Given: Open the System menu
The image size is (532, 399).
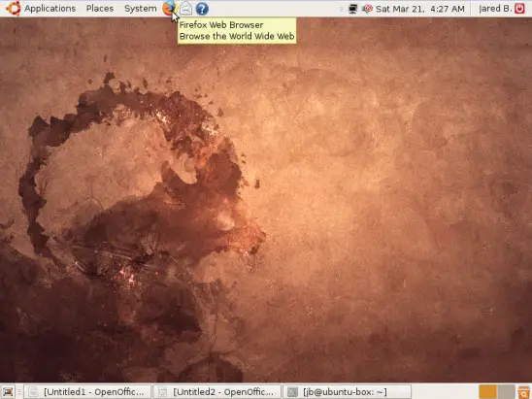Looking at the screenshot, I should pyautogui.click(x=141, y=8).
